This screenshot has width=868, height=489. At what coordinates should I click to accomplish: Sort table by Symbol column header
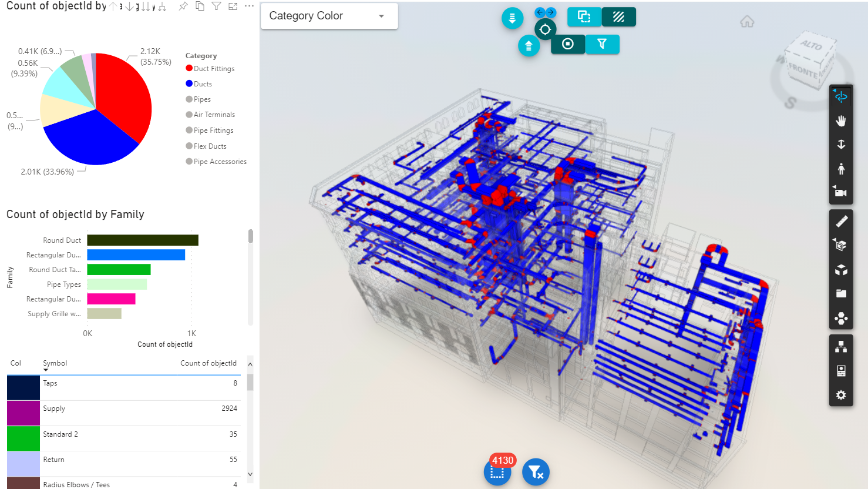click(x=55, y=363)
